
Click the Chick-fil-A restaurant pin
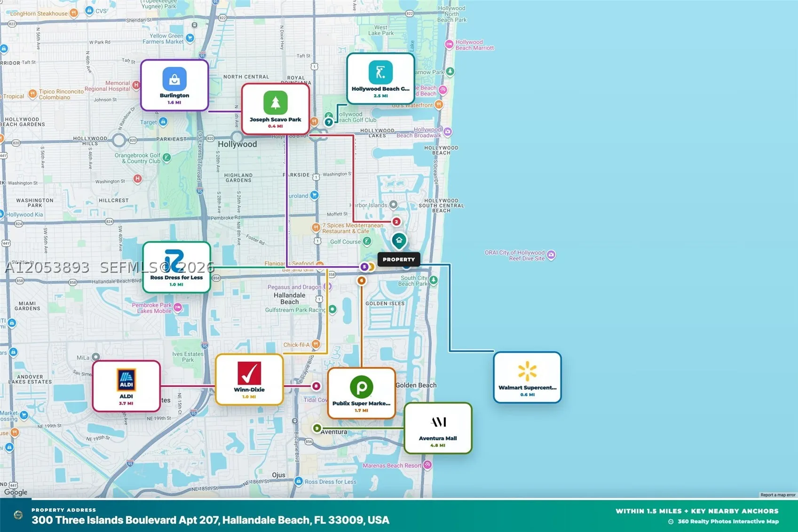pyautogui.click(x=316, y=344)
